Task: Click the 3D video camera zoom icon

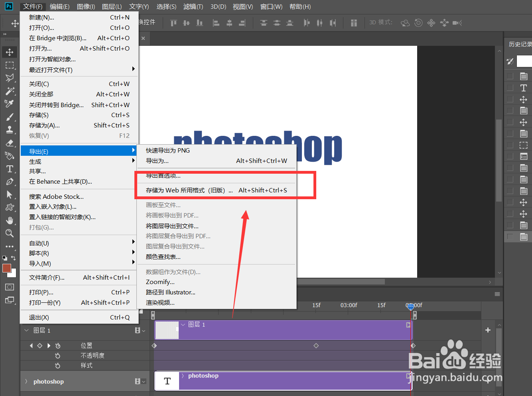Action: (x=457, y=23)
